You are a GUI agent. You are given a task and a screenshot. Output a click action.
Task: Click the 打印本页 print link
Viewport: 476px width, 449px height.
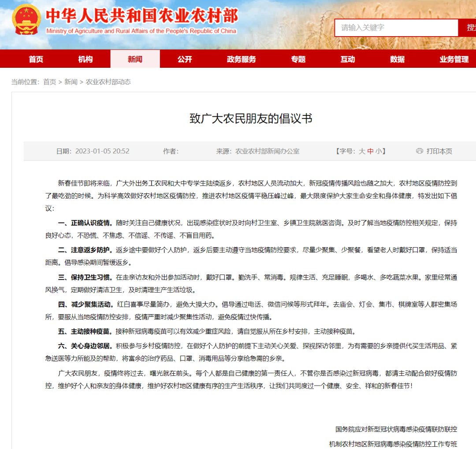(x=439, y=151)
